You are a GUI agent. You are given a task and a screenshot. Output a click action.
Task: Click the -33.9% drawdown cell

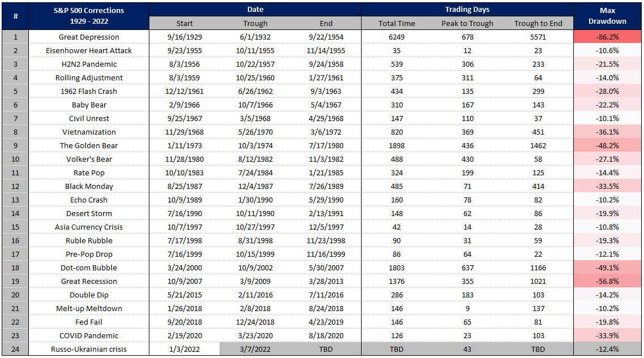pos(607,335)
